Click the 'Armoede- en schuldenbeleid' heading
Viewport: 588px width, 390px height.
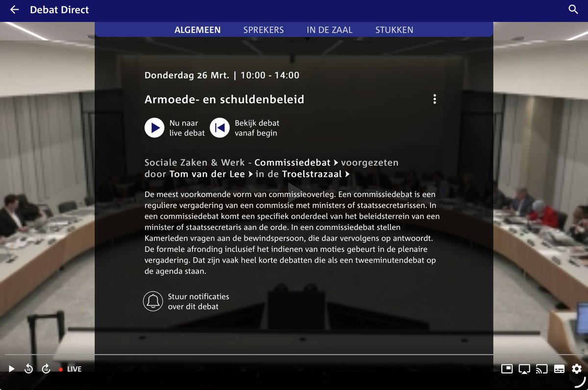coord(224,99)
